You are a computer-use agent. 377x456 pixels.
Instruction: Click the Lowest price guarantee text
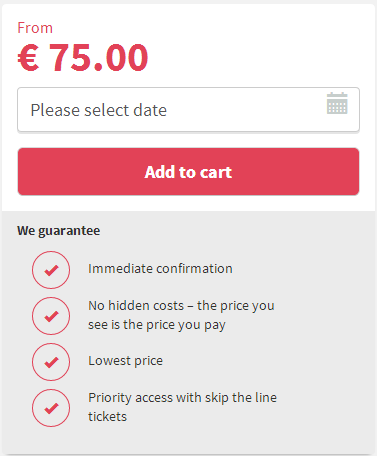tap(126, 361)
